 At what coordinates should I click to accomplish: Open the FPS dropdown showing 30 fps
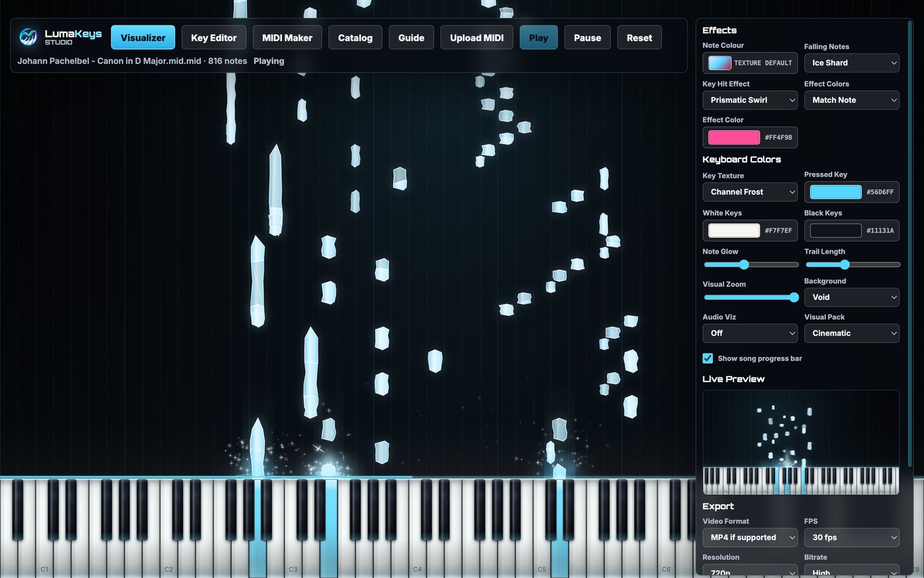851,538
